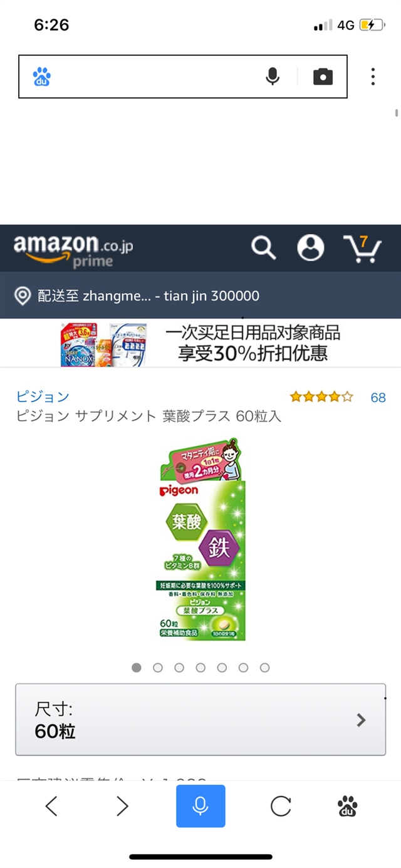Open the ピジョン brand link
401x868 pixels.
pos(43,396)
